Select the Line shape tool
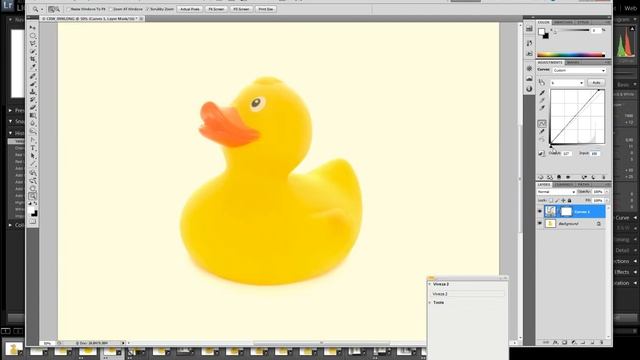The height and width of the screenshot is (360, 640). click(x=33, y=164)
